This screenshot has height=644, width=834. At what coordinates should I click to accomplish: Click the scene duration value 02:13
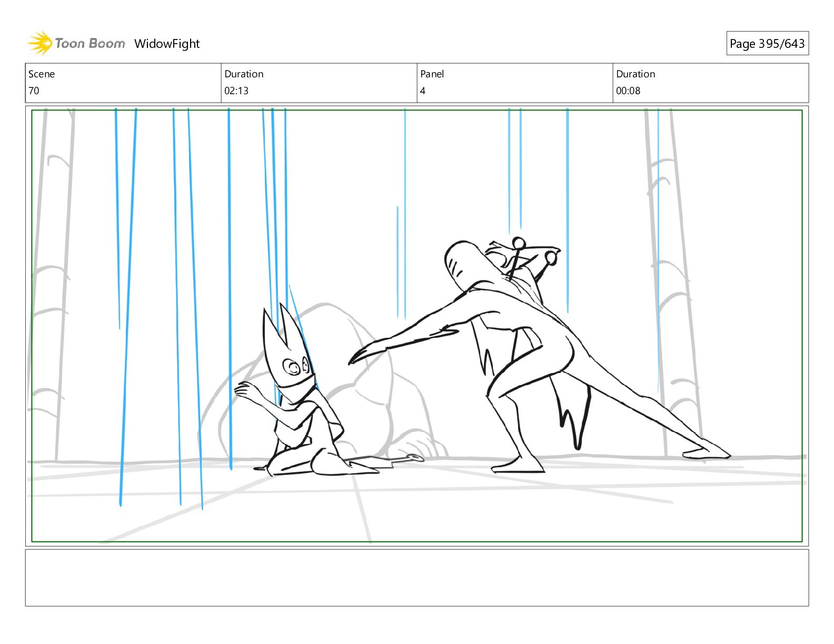(236, 90)
